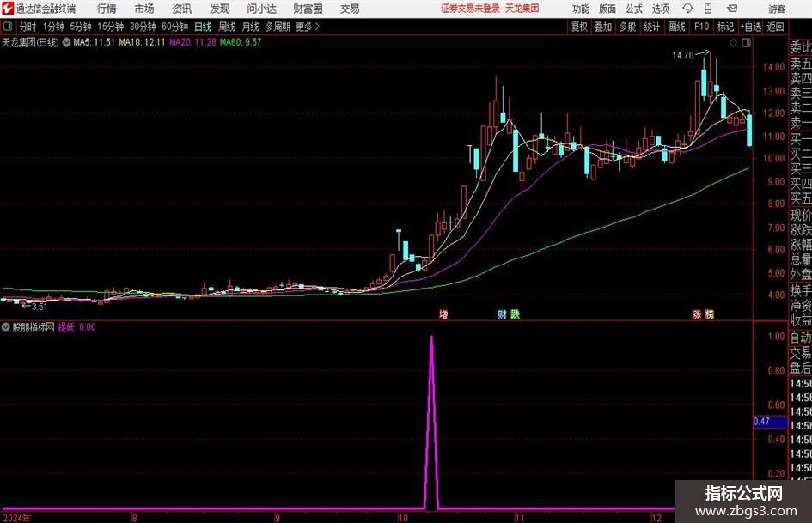Click the 捉妖: 0.00 indicator value
812x523 pixels.
click(76, 326)
